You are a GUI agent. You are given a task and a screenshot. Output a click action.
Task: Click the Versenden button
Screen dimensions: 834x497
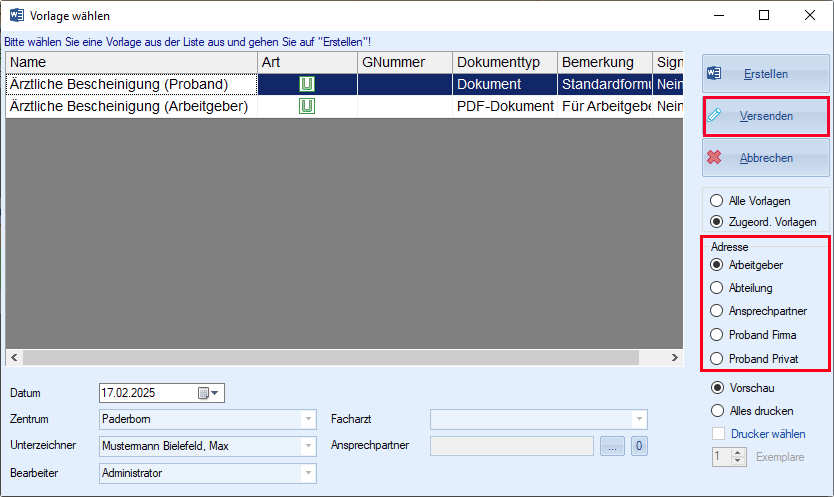point(766,116)
